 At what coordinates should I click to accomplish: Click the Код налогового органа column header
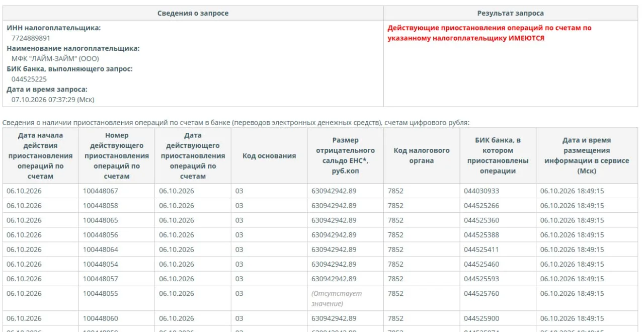422,155
